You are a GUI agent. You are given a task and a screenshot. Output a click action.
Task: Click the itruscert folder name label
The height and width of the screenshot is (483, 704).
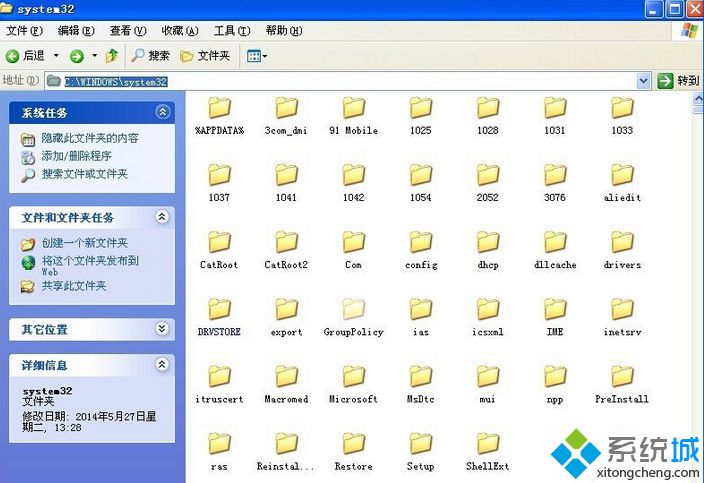click(220, 399)
